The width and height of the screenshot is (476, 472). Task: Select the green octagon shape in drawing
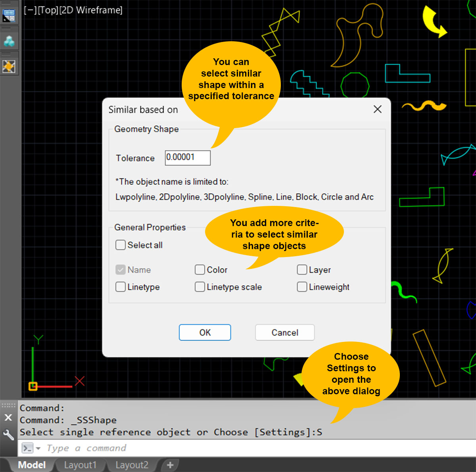pos(355,85)
